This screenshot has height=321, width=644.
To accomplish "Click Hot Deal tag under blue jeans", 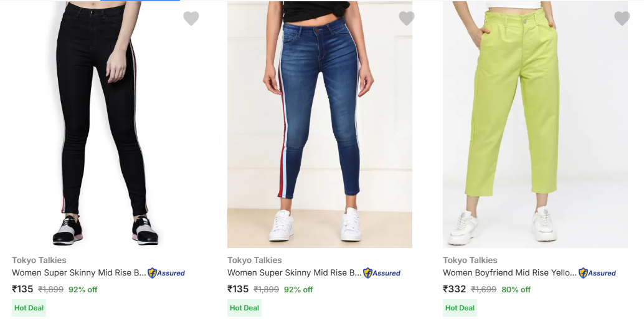I will tap(245, 308).
